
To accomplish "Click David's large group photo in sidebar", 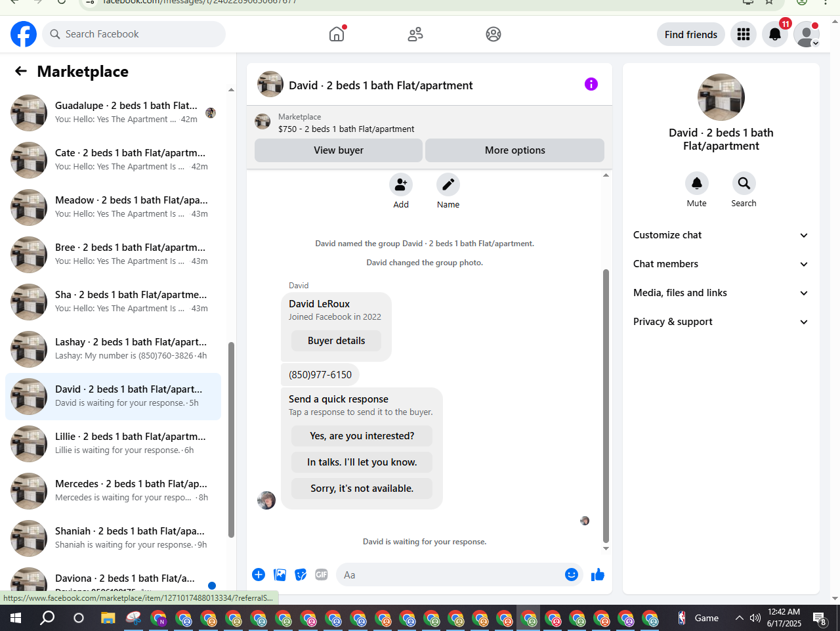I will (721, 97).
